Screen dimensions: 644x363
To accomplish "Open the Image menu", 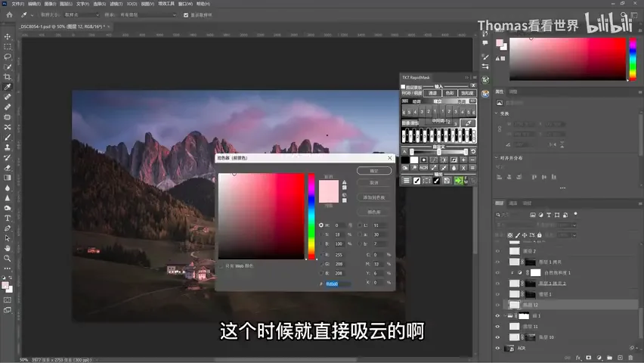I will pos(50,4).
